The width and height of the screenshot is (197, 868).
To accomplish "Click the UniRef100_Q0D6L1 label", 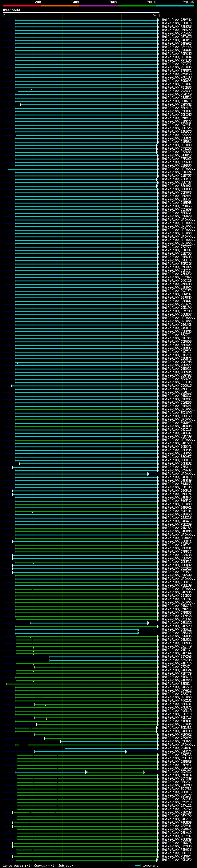I will 177,629.
